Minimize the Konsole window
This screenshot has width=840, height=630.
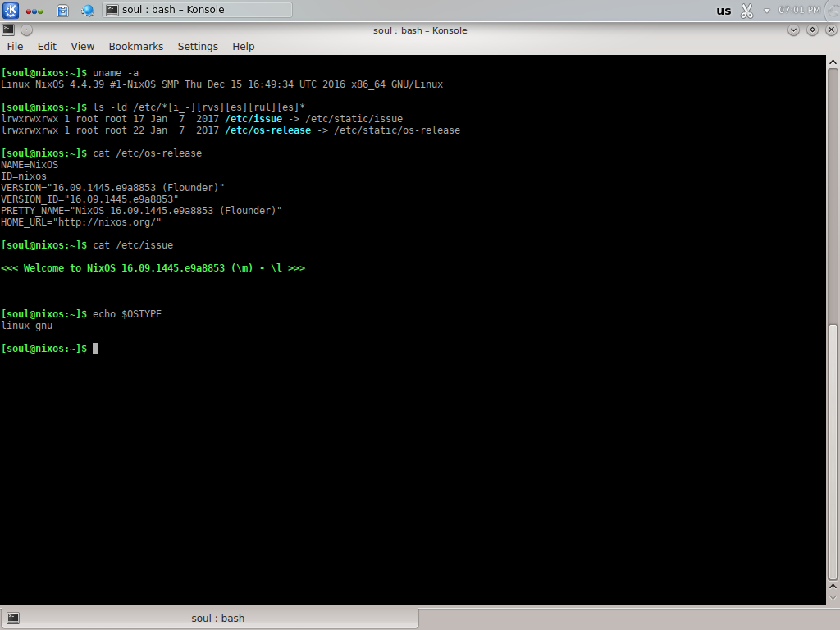tap(793, 30)
